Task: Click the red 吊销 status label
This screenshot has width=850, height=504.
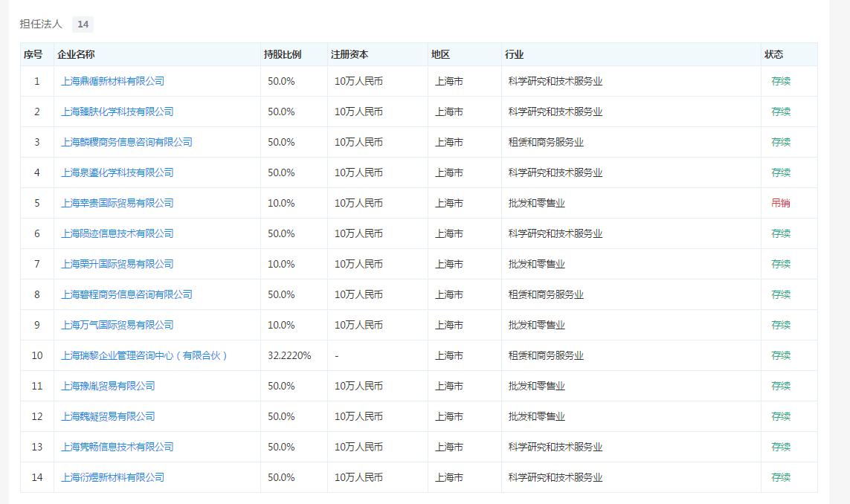Action: coord(782,203)
